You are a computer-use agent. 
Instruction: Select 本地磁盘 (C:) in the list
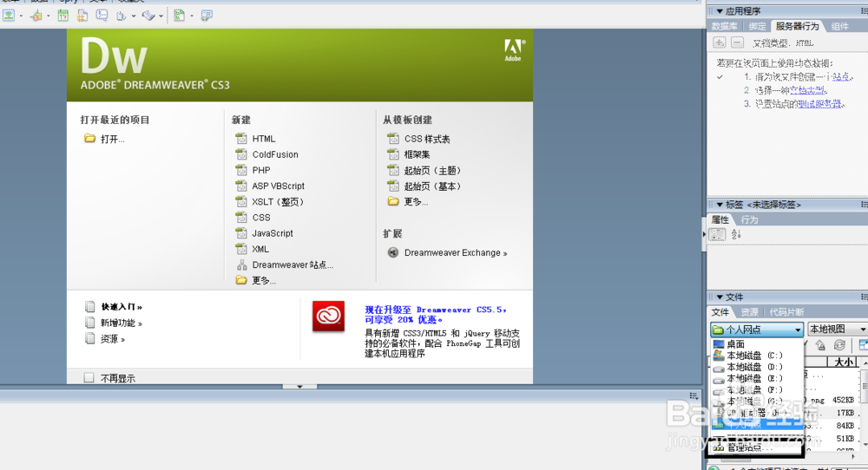757,356
